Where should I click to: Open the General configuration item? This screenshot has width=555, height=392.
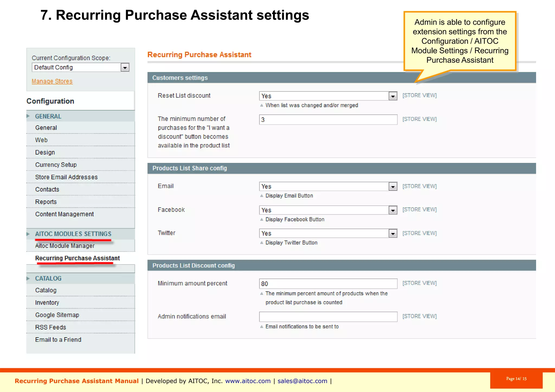pyautogui.click(x=46, y=128)
